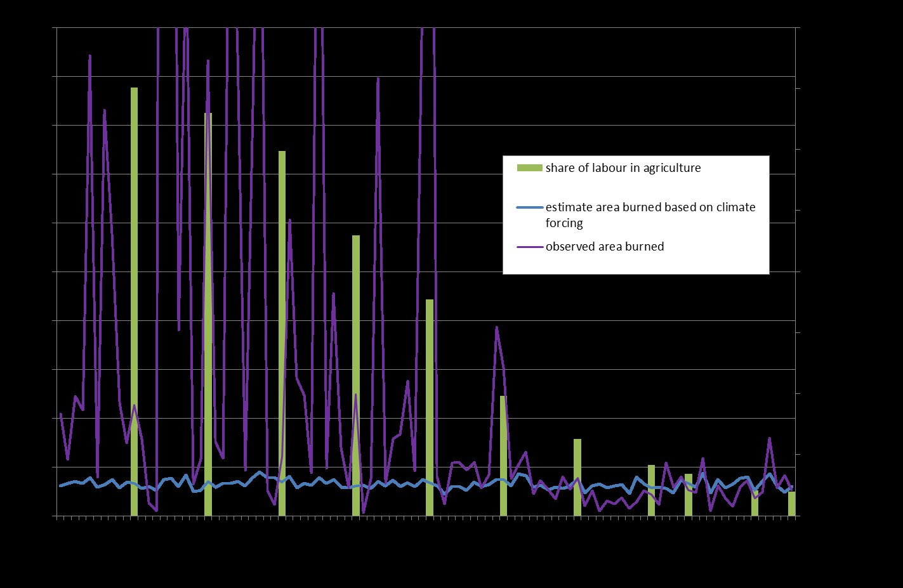Select the 'observed area burned' legend label

[605, 247]
